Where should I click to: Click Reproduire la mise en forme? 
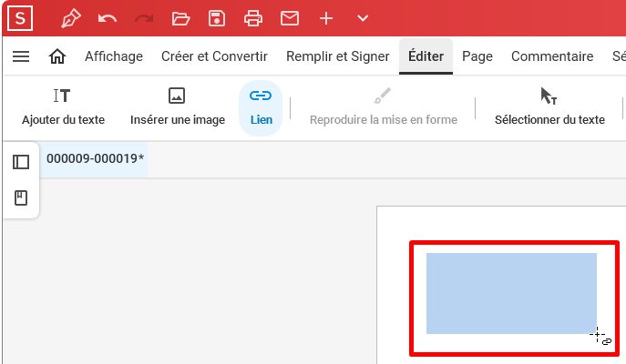coord(384,106)
